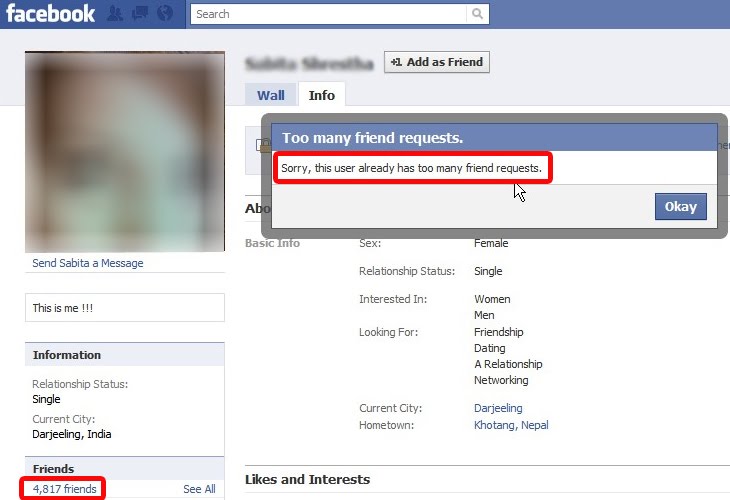Image resolution: width=730 pixels, height=500 pixels.
Task: Click 'Friends' sidebar header
Action: click(x=125, y=468)
